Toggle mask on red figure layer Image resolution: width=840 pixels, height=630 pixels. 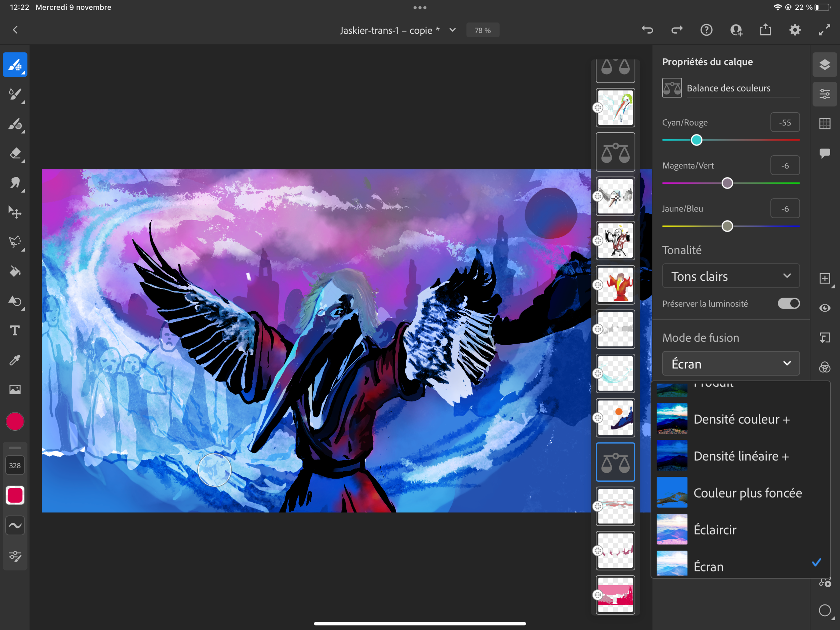coord(598,285)
